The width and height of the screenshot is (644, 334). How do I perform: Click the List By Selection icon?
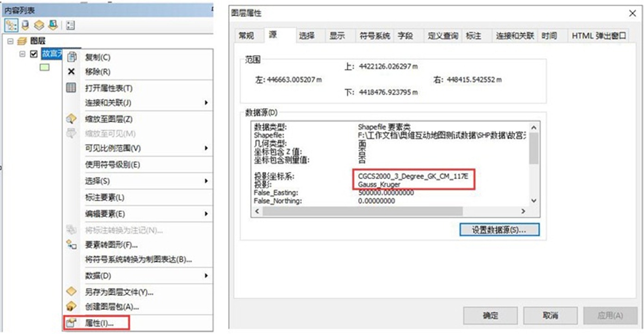(52, 25)
